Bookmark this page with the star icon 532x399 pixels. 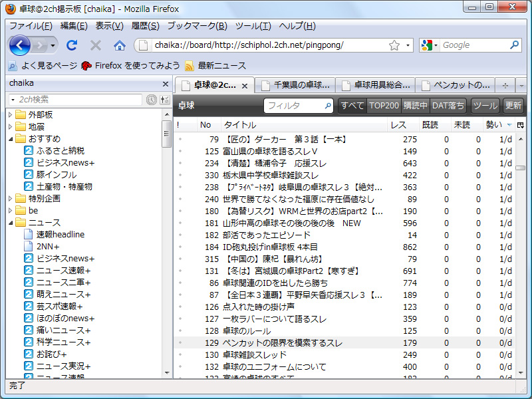pos(394,45)
